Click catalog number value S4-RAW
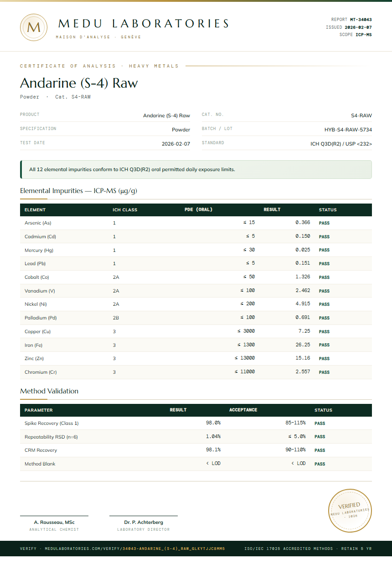This screenshot has width=392, height=570. coord(361,115)
